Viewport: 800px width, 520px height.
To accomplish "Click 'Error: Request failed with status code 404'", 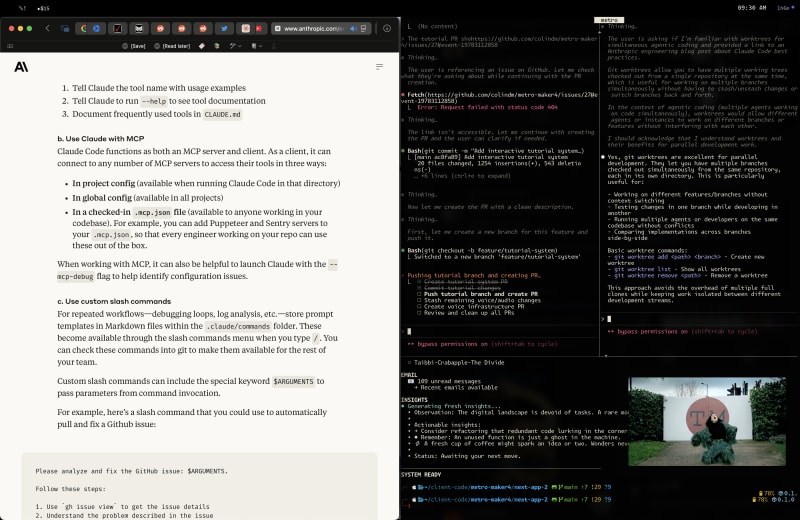I will [487, 107].
